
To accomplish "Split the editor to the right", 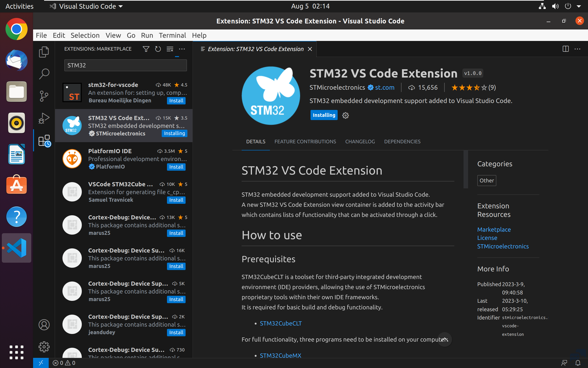I will [566, 49].
